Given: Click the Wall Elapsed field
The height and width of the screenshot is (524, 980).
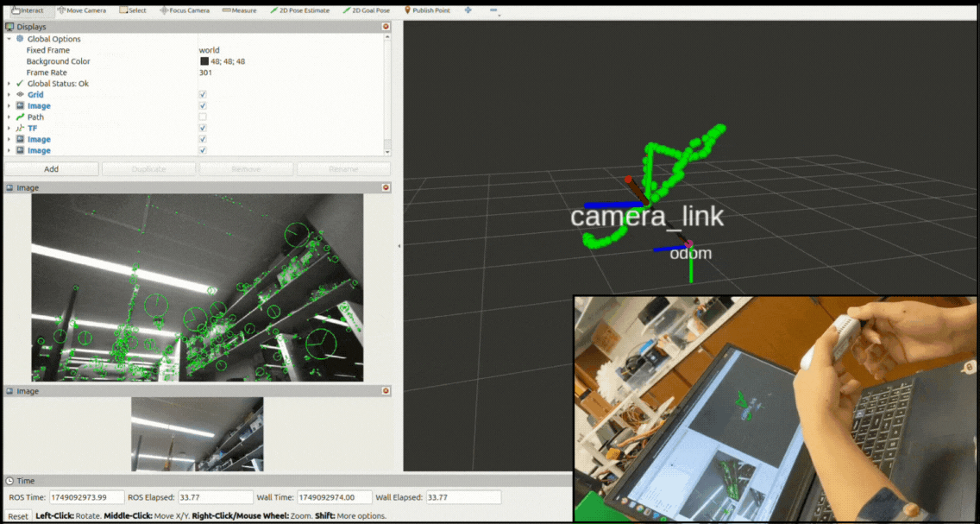Looking at the screenshot, I should point(463,497).
